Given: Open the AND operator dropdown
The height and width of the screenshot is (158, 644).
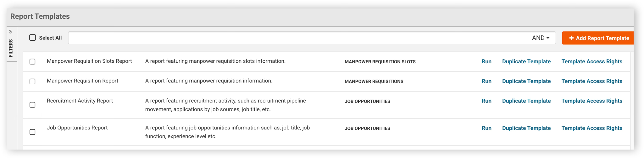Looking at the screenshot, I should point(541,38).
